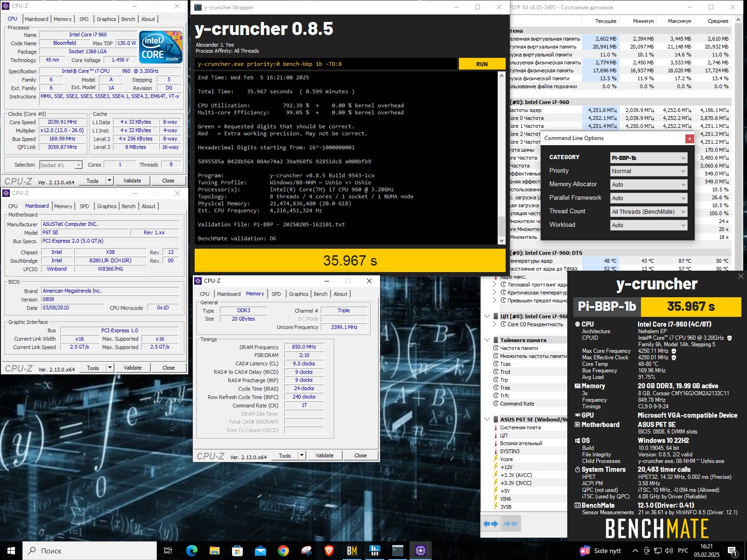
Task: Click Tools button in CPU-Z Mainboard window
Action: [x=93, y=368]
